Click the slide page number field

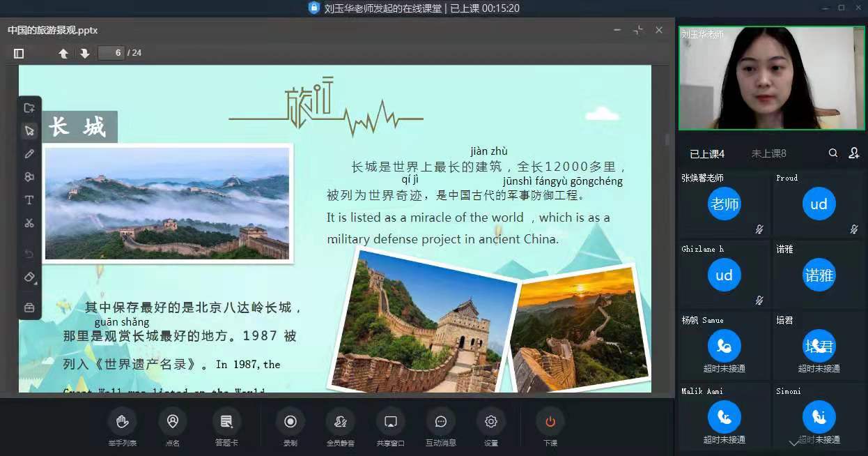[111, 53]
